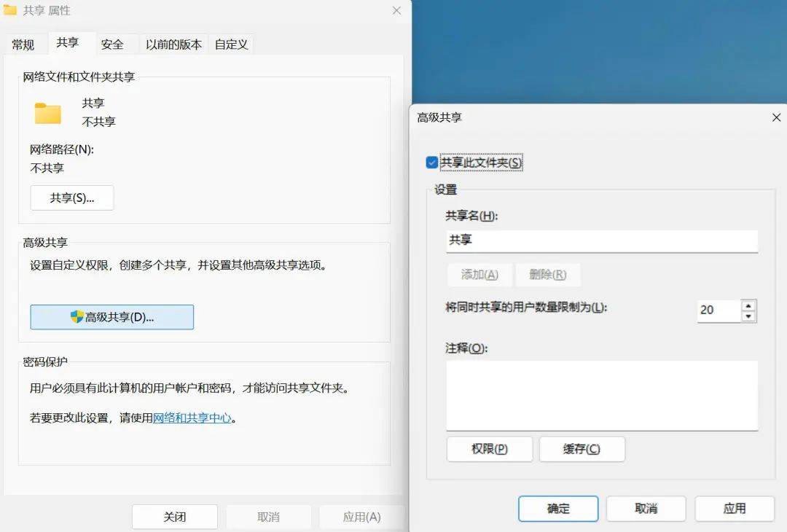Screen dimensions: 787x532
Task: Switch to the 常规 tab
Action: [23, 44]
